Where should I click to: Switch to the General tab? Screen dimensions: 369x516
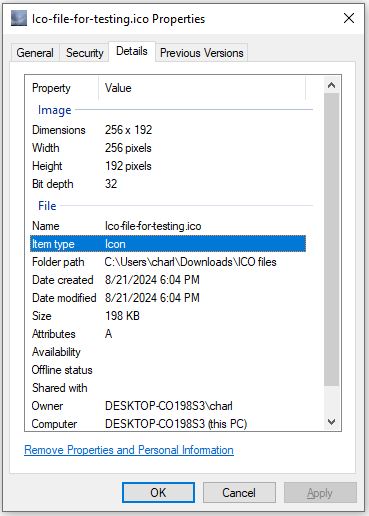35,53
